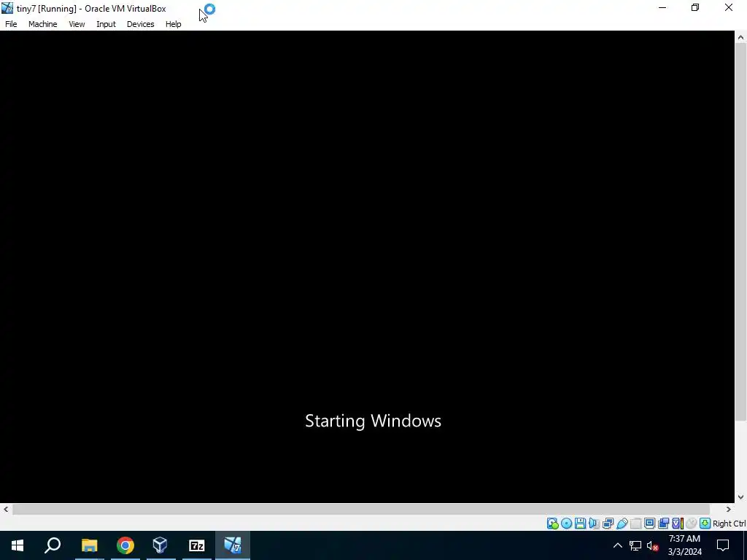Click the muted volume tray icon
This screenshot has width=747, height=560.
653,545
